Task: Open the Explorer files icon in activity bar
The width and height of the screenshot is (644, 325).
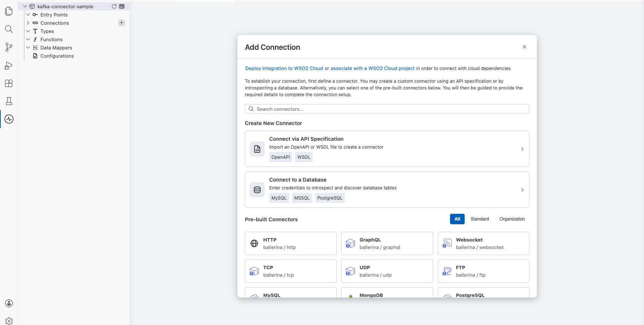Action: click(x=9, y=11)
